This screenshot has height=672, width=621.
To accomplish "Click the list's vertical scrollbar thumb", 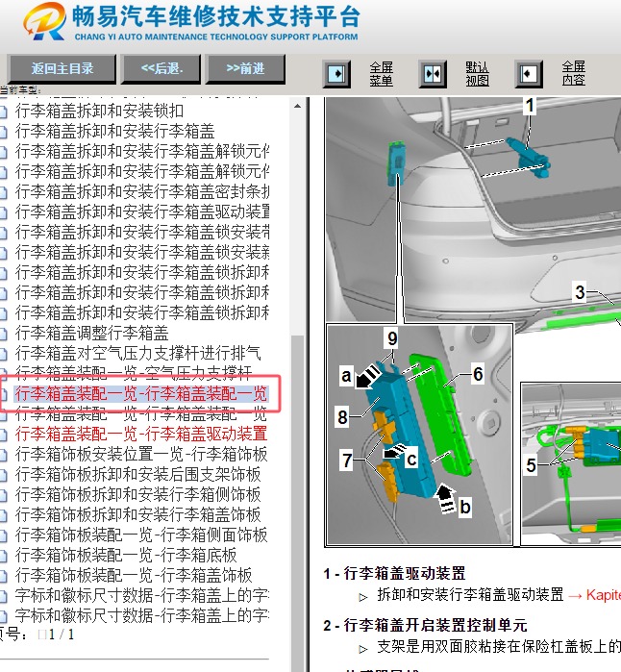I will point(297,502).
